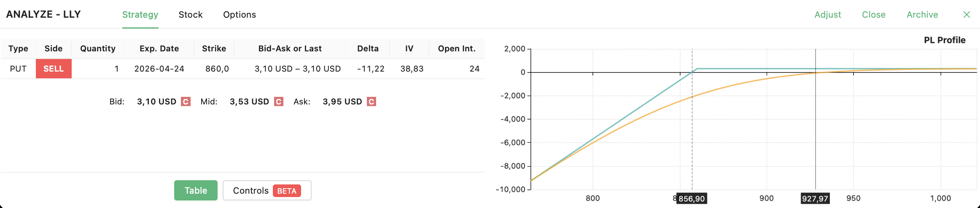Screen dimensions: 980x208
Task: Open the Options tab
Action: (239, 15)
